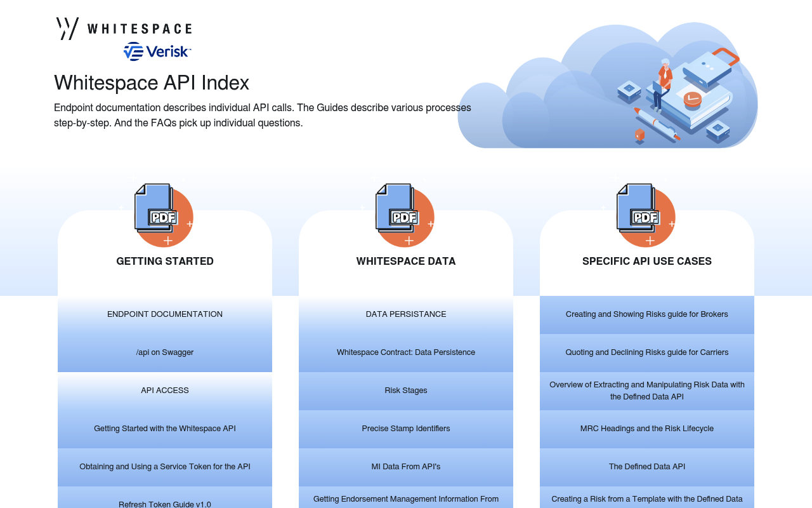
Task: Click the Whitespace Data column title
Action: coord(406,261)
